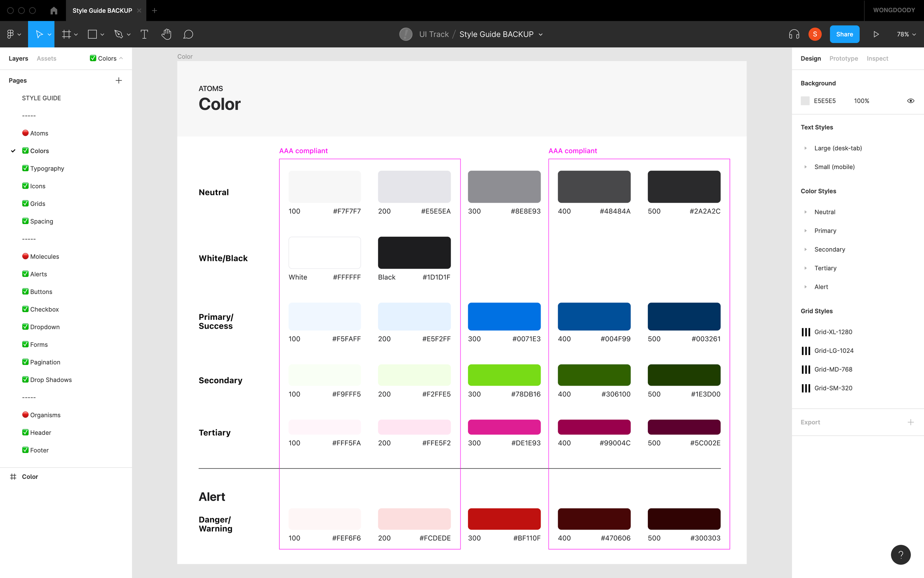Toggle the Typography page checkbox
Screen dimensions: 924x578
click(x=25, y=168)
